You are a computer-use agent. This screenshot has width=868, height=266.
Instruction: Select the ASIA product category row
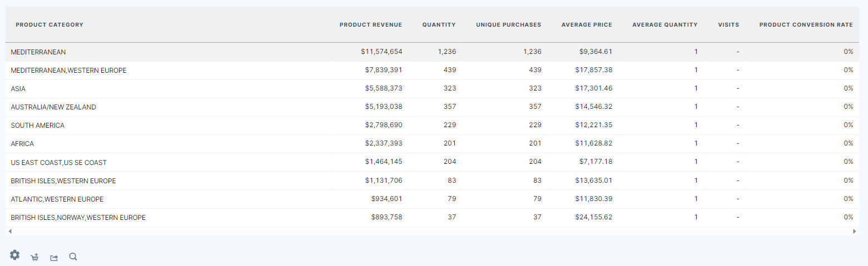click(18, 89)
